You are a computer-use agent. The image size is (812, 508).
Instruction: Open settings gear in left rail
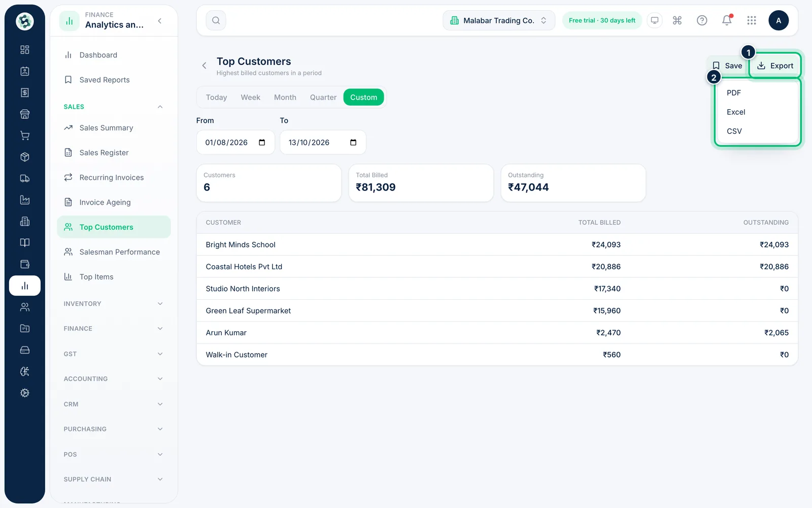pyautogui.click(x=24, y=393)
